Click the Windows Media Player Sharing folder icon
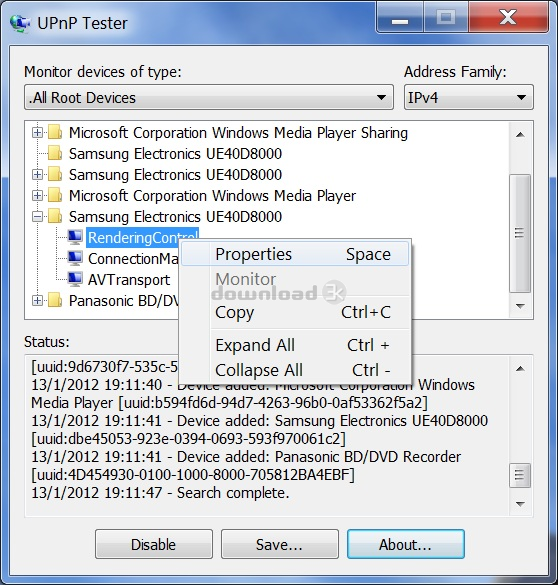This screenshot has width=558, height=585. point(55,132)
